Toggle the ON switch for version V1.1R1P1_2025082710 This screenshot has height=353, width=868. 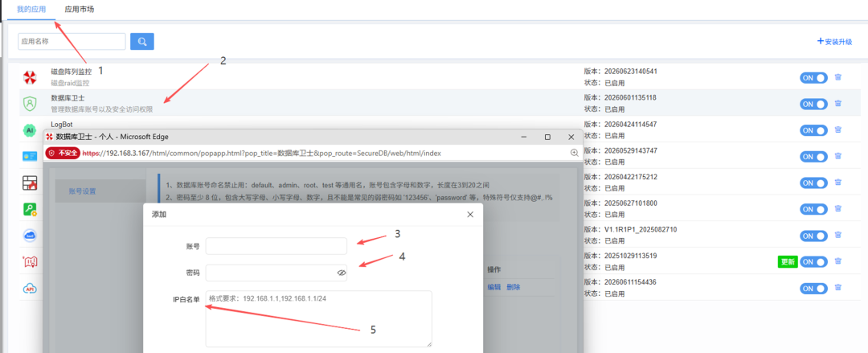813,236
